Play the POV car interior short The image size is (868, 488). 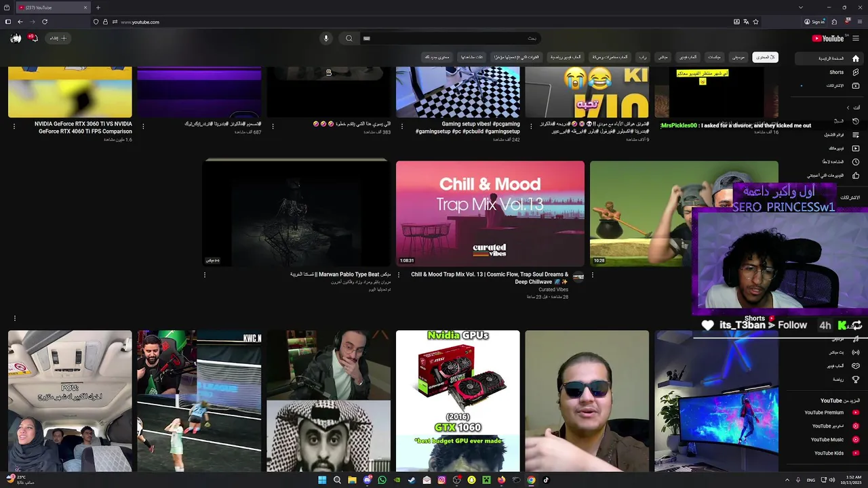pos(70,401)
